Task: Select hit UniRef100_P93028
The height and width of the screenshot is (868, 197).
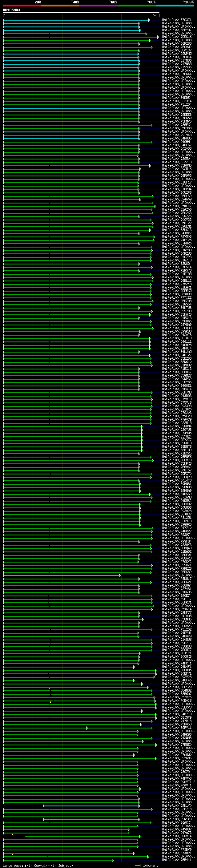Action: point(177,511)
